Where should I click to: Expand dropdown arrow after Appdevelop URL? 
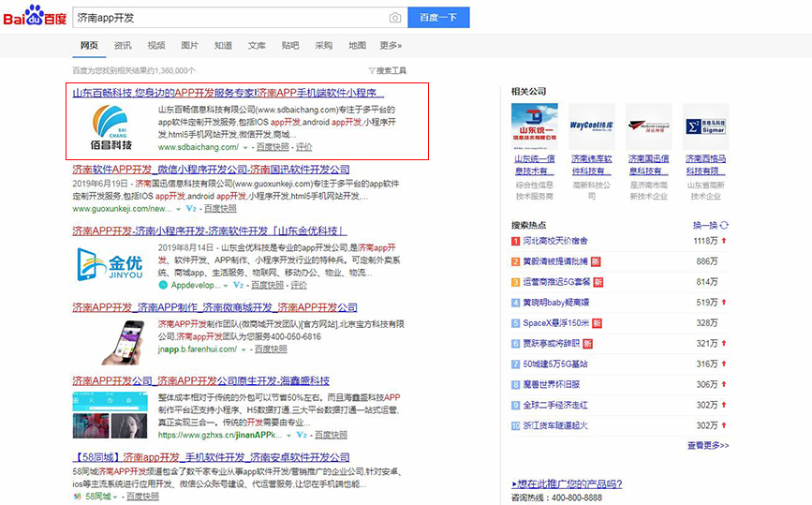(x=226, y=286)
